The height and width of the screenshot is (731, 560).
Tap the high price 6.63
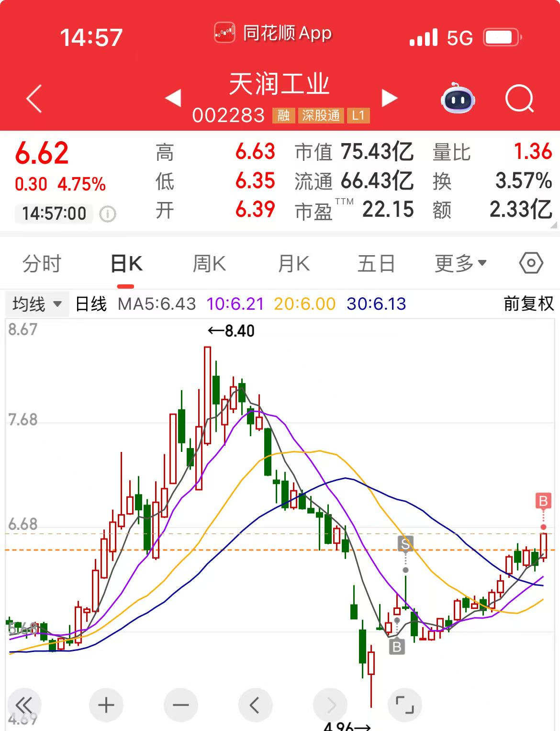pos(255,152)
